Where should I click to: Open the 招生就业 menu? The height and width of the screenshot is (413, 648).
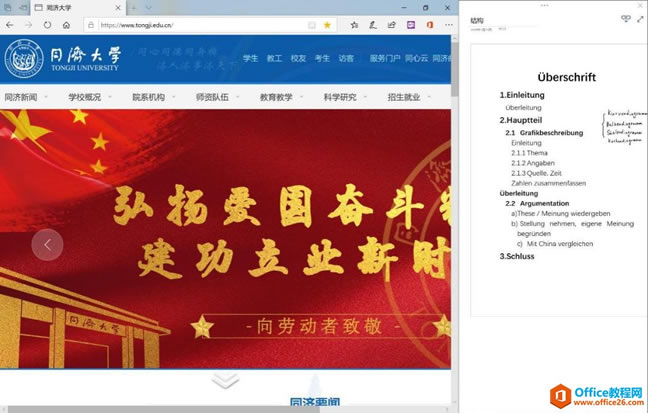click(404, 97)
